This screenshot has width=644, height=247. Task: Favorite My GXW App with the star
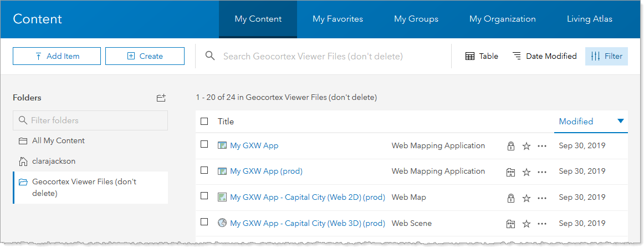[527, 146]
